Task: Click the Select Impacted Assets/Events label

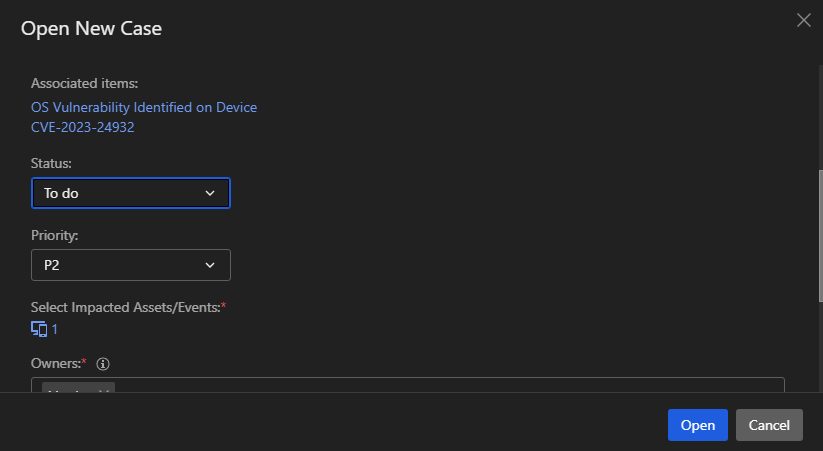Action: tap(127, 307)
